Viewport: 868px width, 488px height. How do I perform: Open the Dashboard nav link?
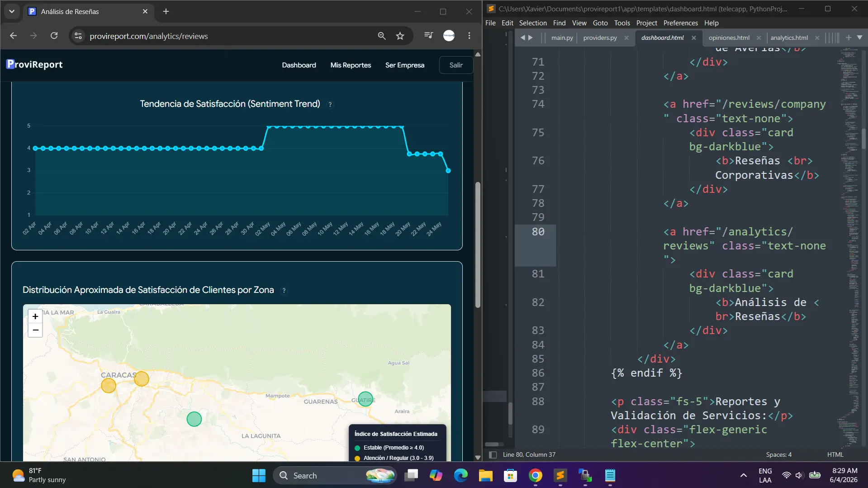click(299, 65)
